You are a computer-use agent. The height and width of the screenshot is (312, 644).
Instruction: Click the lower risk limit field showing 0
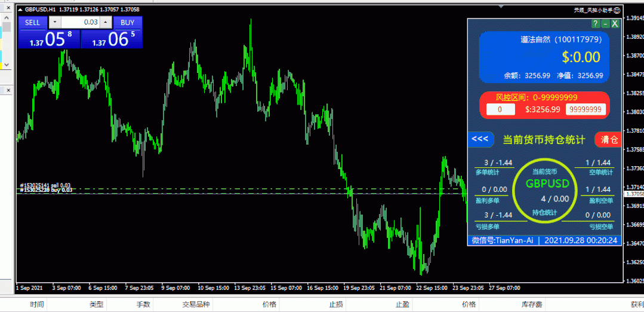click(501, 109)
